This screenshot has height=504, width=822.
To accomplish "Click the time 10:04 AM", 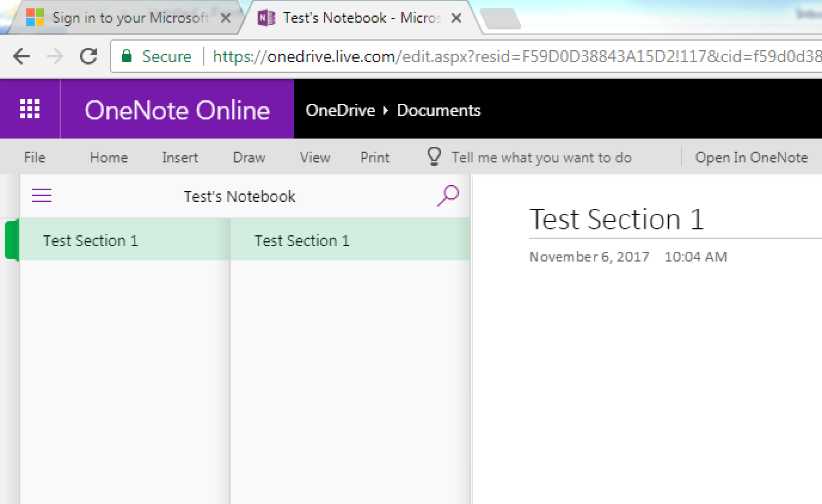I will (696, 257).
